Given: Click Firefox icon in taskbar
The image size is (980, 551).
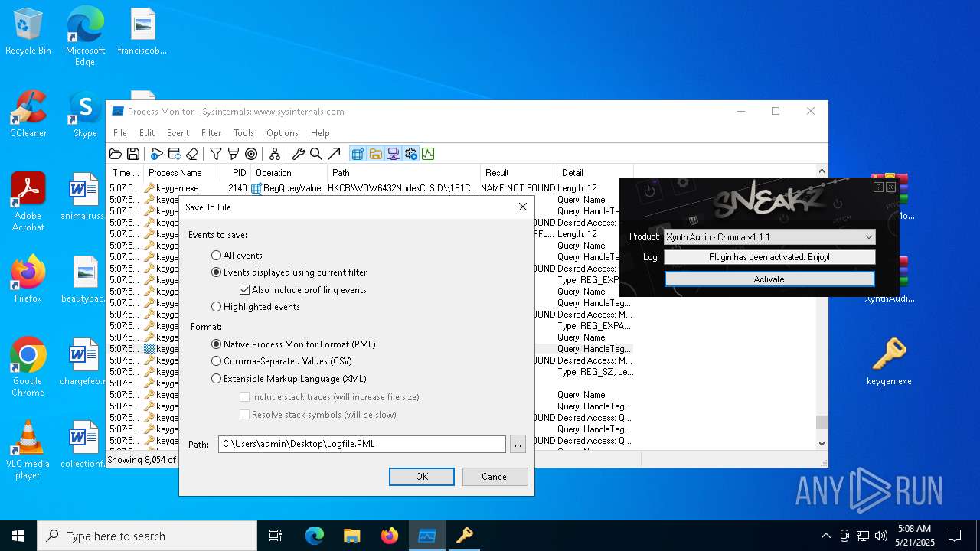Looking at the screenshot, I should (x=390, y=536).
